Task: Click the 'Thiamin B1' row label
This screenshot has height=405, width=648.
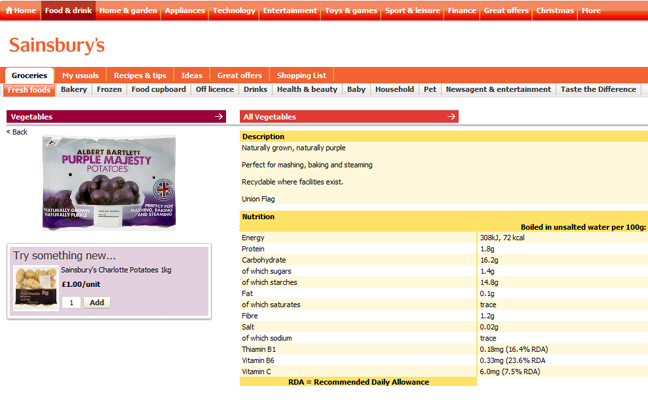Action: click(x=259, y=349)
